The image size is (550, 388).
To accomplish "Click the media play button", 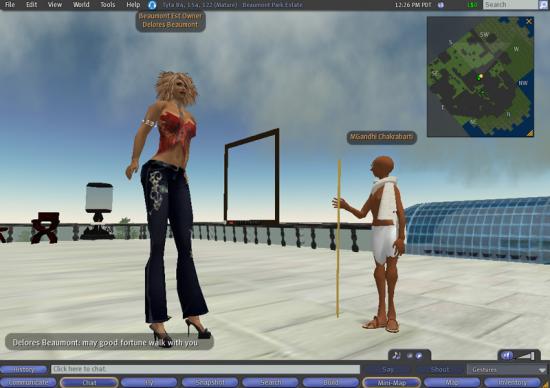I will 418,355.
